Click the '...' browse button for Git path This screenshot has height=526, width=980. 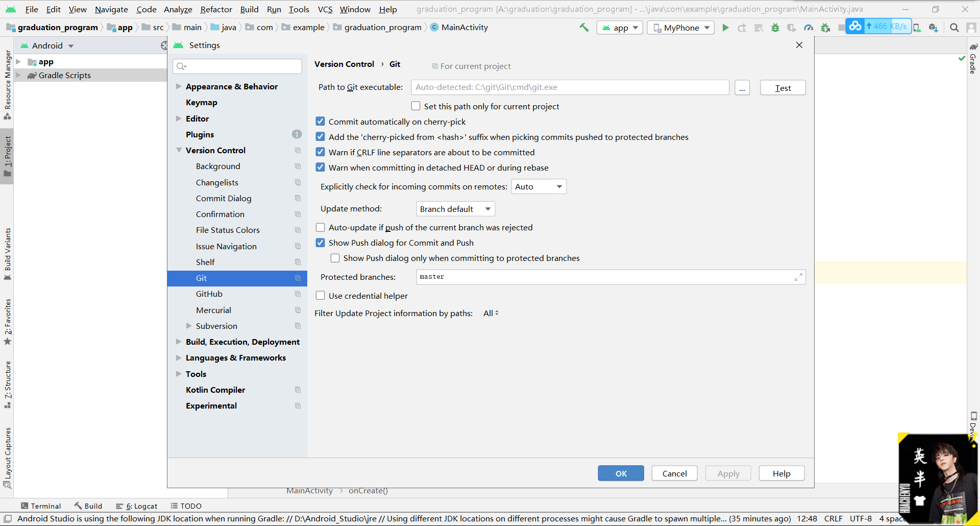[x=742, y=88]
